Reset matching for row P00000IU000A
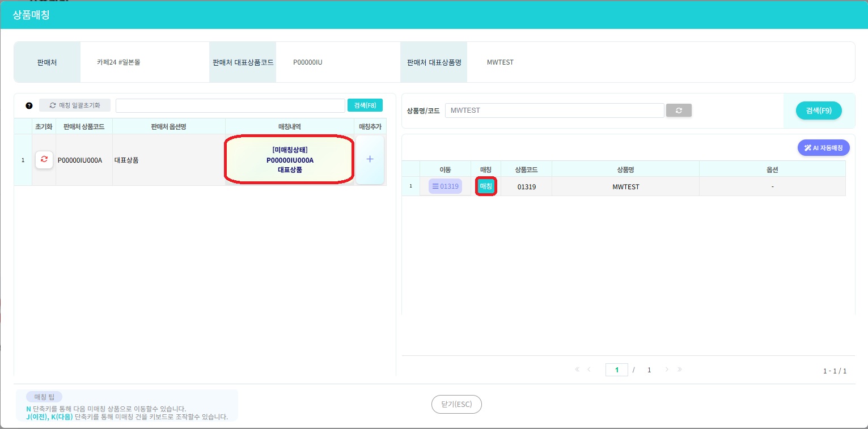868x429 pixels. tap(44, 160)
